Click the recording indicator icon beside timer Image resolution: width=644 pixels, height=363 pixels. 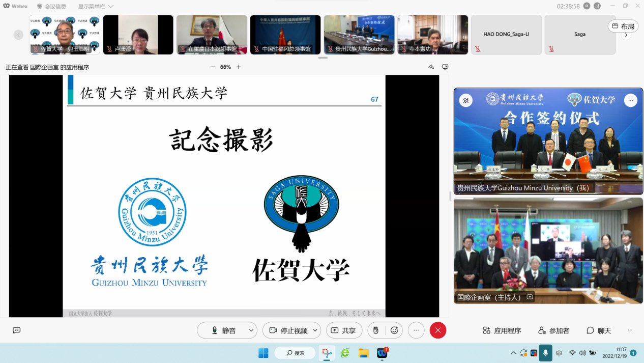[x=587, y=6]
